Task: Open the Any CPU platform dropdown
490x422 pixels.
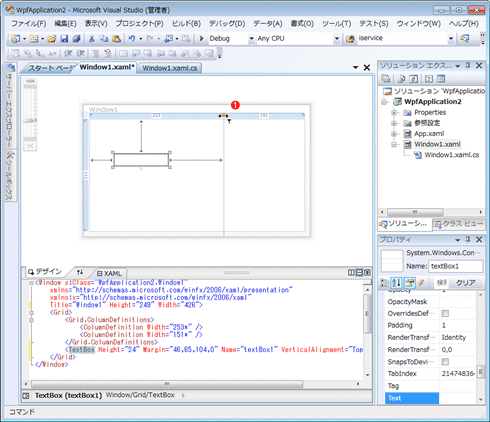Action: click(x=337, y=39)
